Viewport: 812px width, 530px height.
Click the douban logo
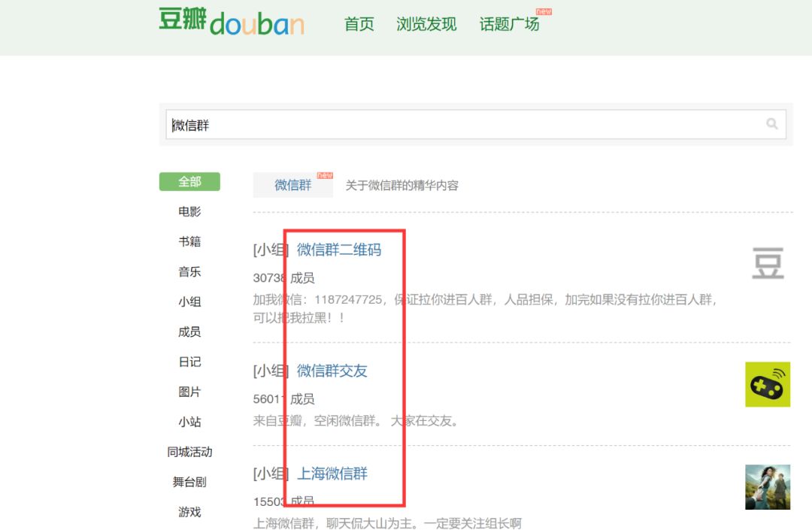(232, 22)
